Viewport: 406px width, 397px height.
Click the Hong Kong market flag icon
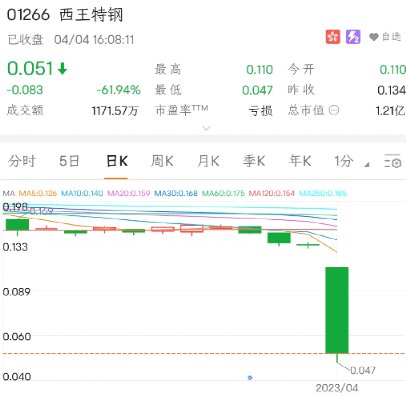tap(333, 37)
